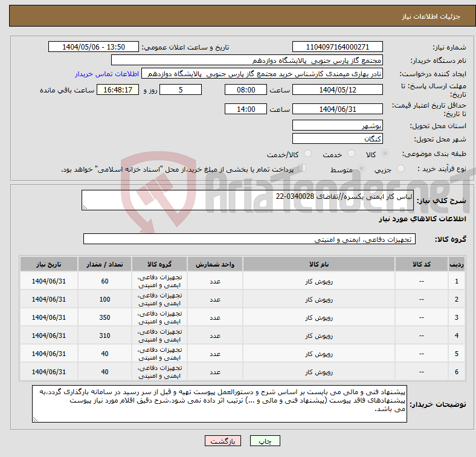Click the شماره نیاز field 1104097164000271
The height and width of the screenshot is (457, 476).
tap(337, 47)
